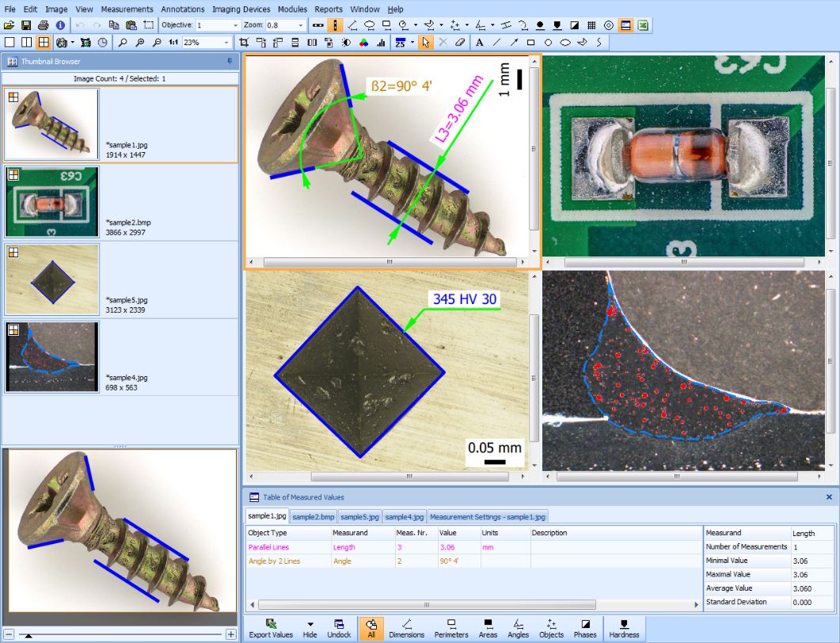Image resolution: width=840 pixels, height=643 pixels.
Task: Click the Excel export icon
Action: [x=644, y=25]
